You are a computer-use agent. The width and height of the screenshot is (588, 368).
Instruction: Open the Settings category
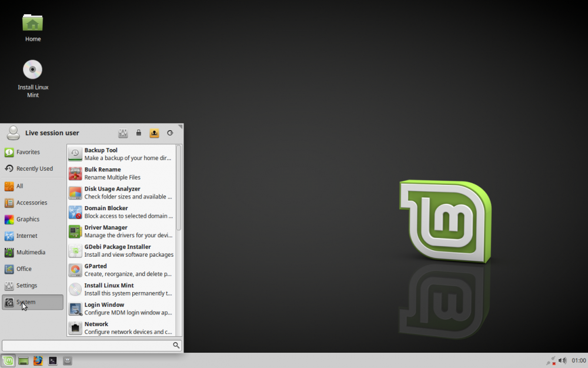[32, 286]
